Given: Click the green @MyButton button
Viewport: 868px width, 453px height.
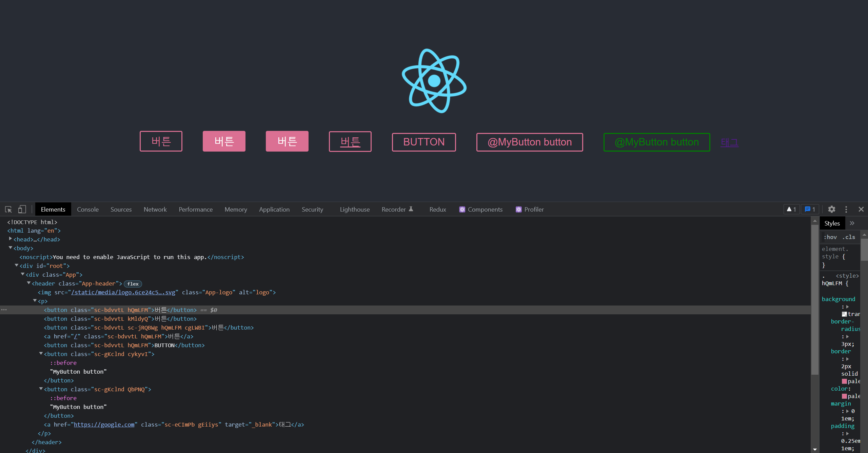Looking at the screenshot, I should click(656, 142).
